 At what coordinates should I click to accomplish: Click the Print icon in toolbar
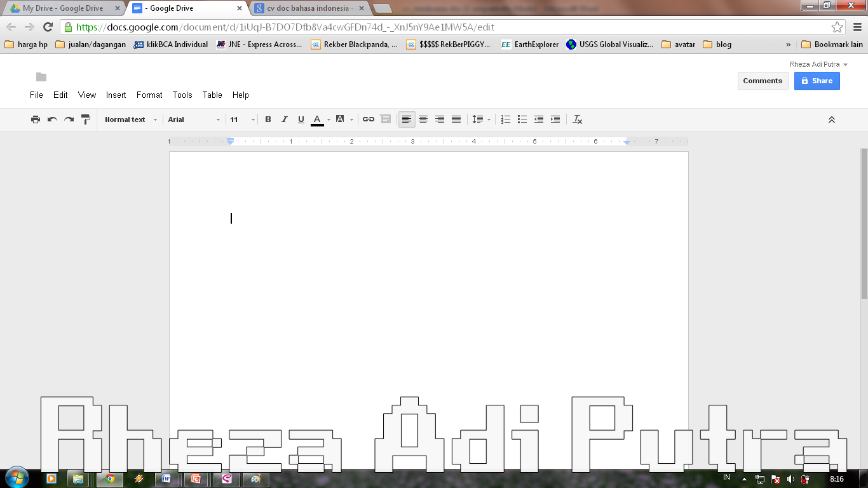click(x=36, y=119)
